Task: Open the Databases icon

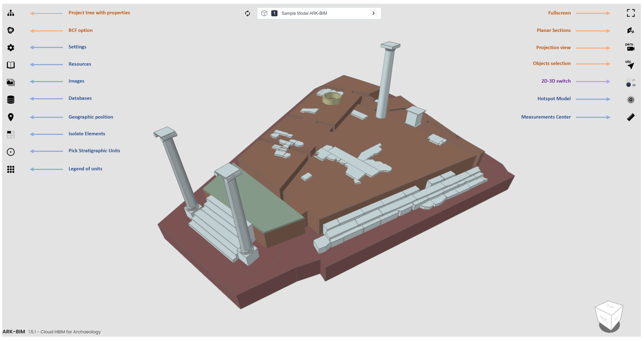Action: click(11, 99)
